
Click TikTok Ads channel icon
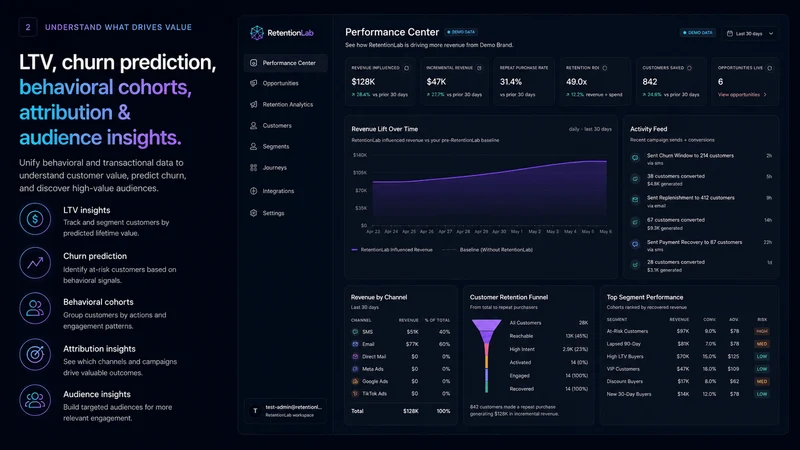[x=355, y=393]
